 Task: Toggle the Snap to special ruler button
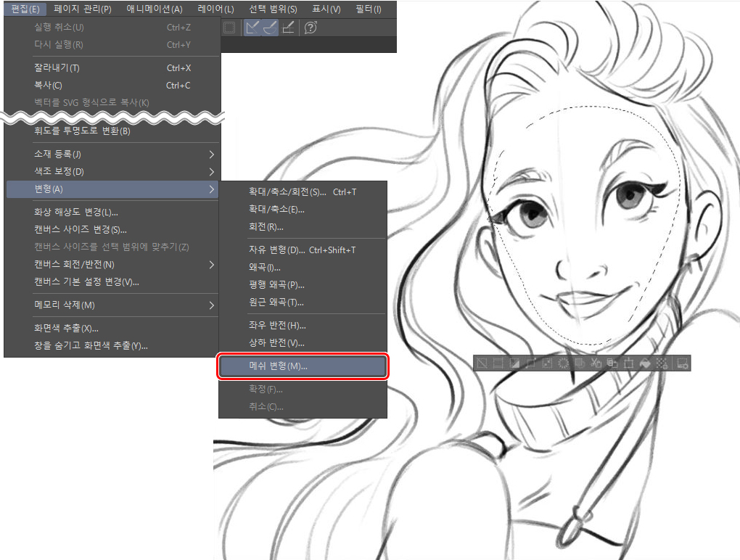[x=269, y=28]
